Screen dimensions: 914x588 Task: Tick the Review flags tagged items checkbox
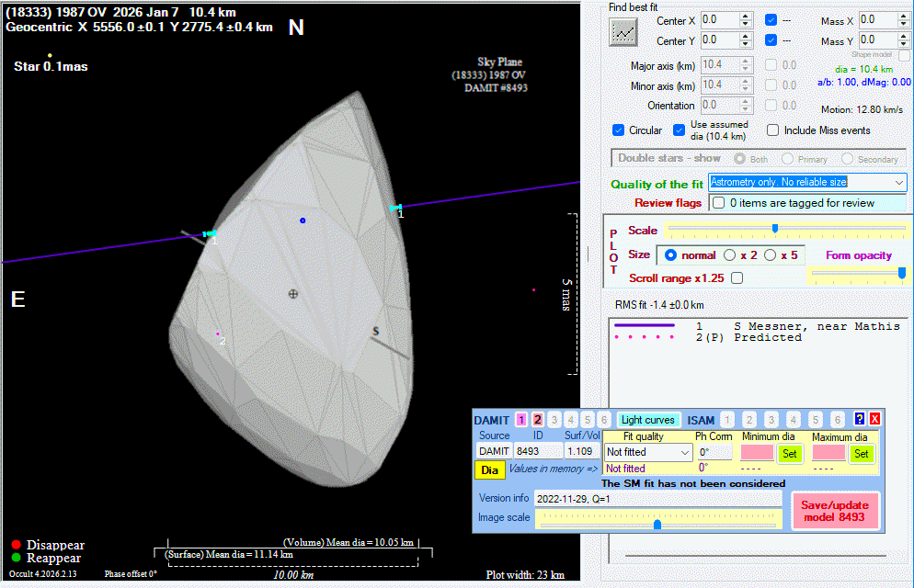tap(718, 203)
